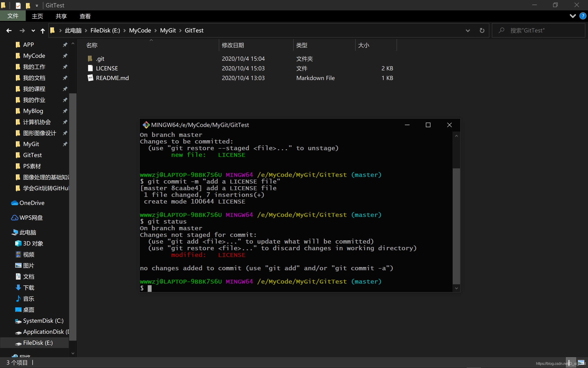Select APP in quick access

pos(28,45)
